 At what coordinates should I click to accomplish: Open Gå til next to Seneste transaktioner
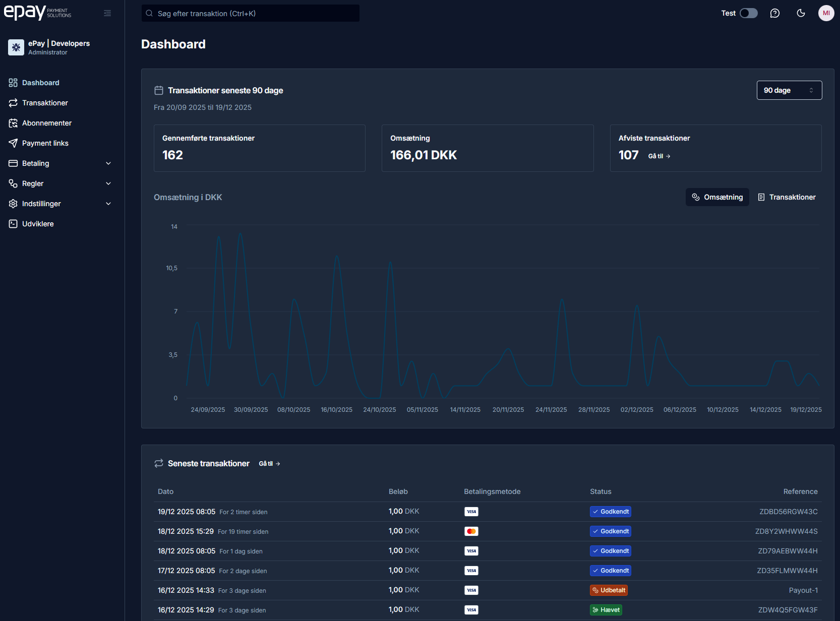pos(269,463)
